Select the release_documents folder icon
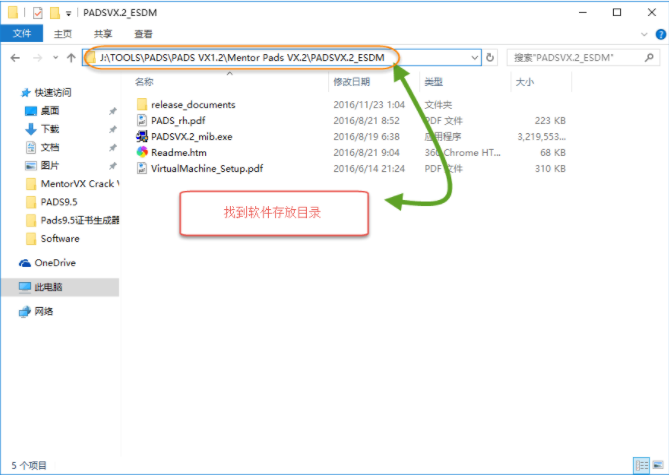Screen dimensions: 669x475 tap(142, 105)
